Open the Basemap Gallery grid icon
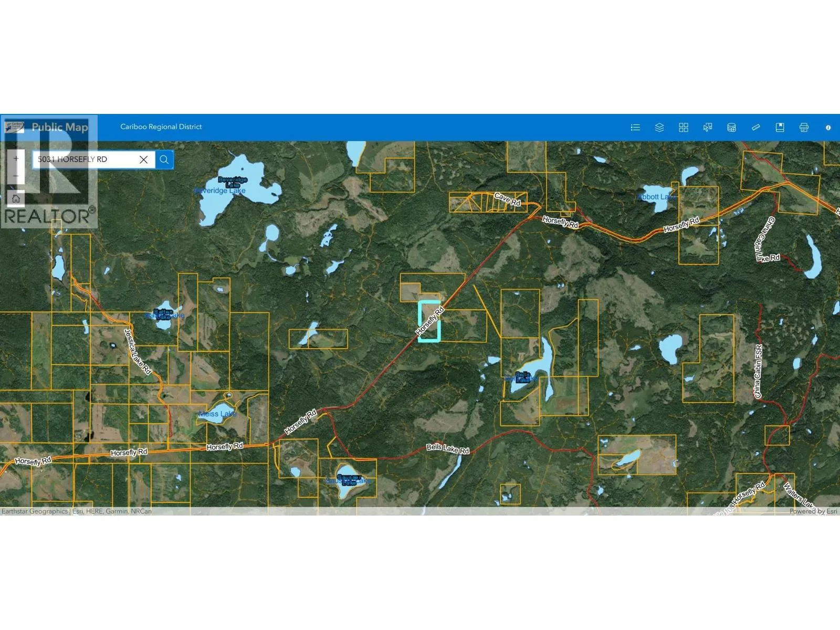 click(x=684, y=127)
